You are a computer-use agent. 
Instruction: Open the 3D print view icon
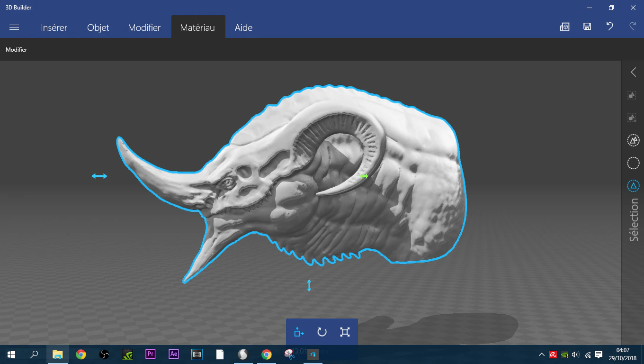[x=564, y=27]
